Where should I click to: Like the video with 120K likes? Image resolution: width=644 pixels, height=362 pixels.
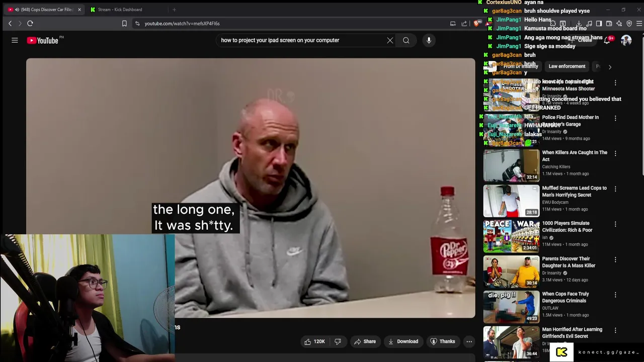point(314,341)
